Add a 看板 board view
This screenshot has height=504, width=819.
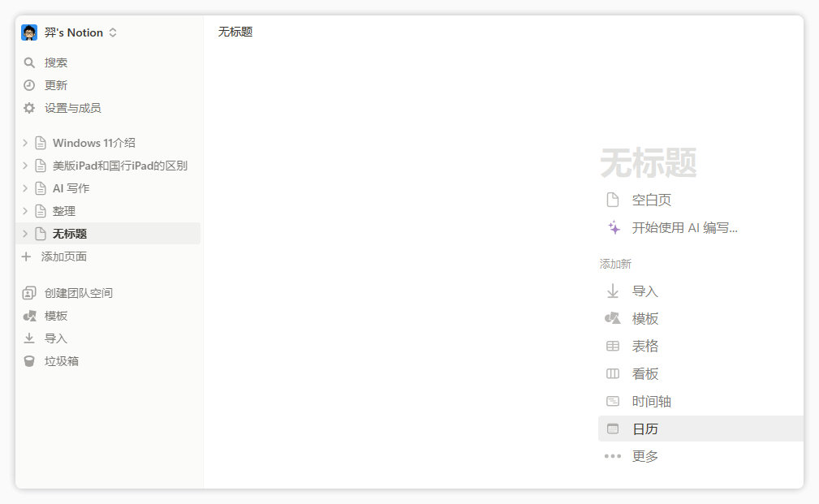[645, 373]
